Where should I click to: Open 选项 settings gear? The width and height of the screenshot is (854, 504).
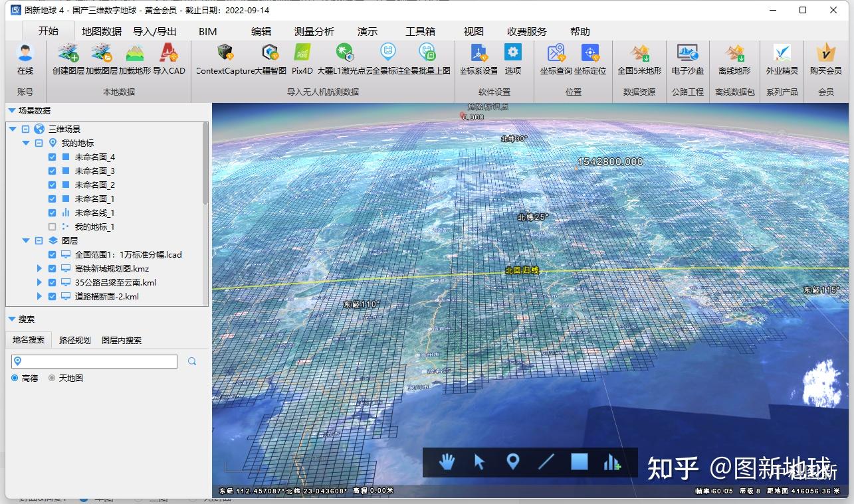(512, 52)
